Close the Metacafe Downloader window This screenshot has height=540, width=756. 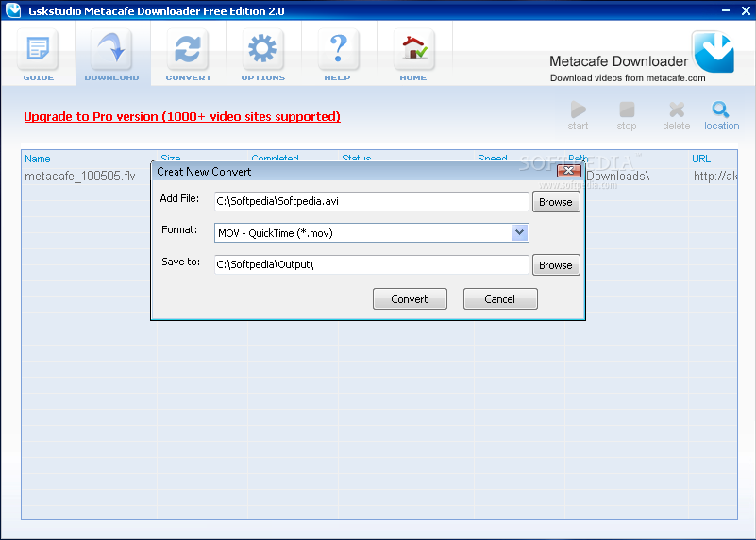[746, 10]
